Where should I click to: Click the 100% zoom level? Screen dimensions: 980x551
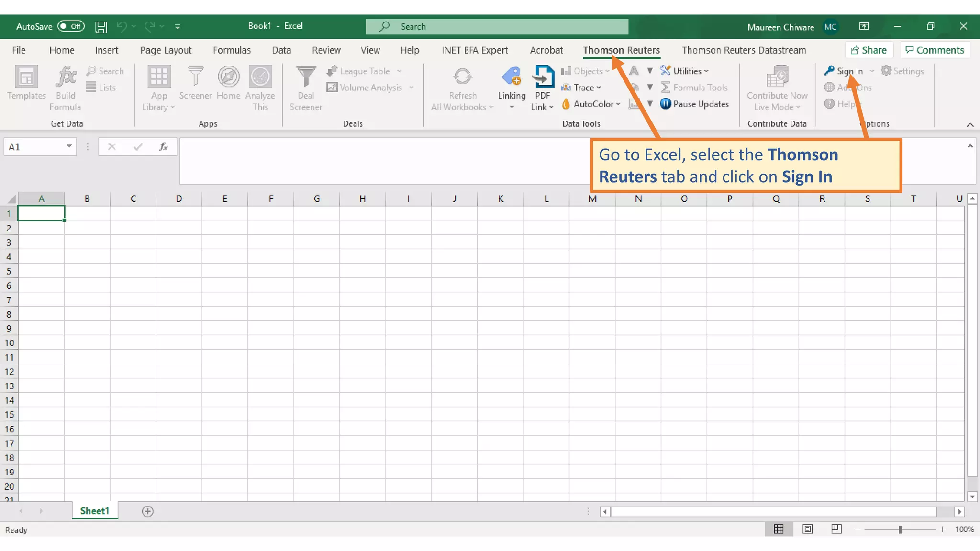click(964, 529)
